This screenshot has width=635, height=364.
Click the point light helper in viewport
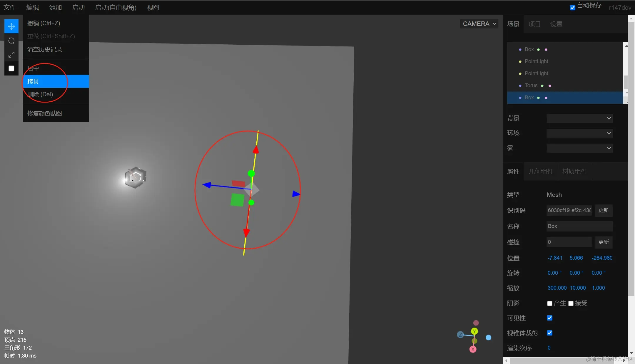click(135, 177)
